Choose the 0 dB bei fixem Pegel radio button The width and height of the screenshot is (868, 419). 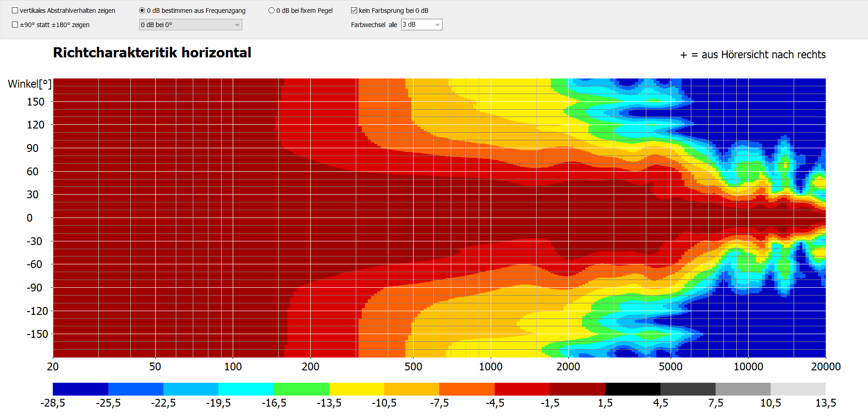coord(271,11)
